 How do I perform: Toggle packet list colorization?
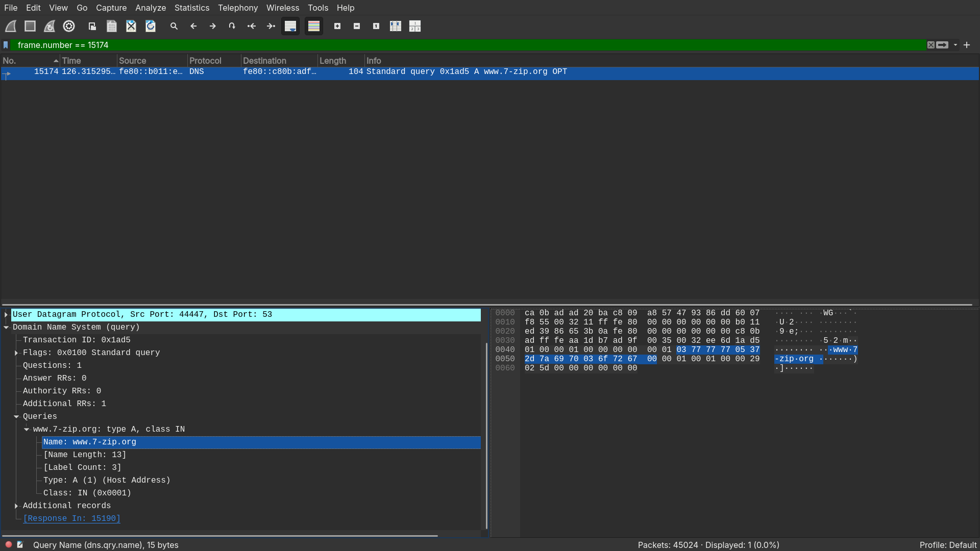click(314, 26)
